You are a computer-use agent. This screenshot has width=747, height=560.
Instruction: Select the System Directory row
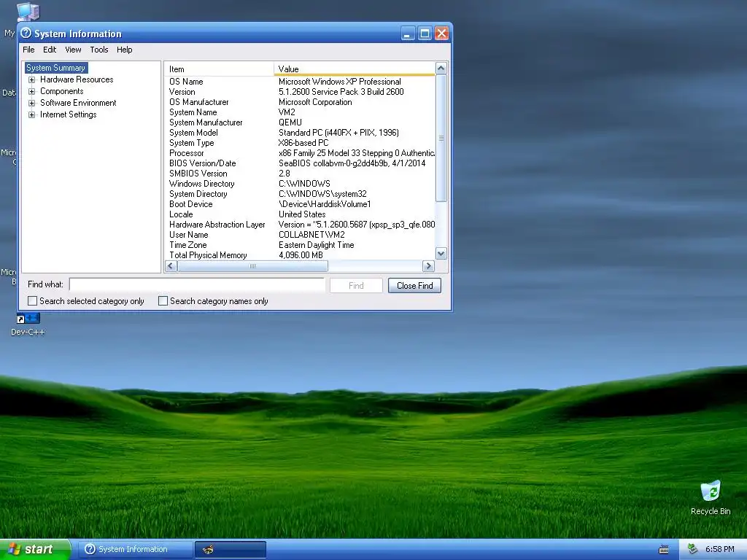click(300, 194)
